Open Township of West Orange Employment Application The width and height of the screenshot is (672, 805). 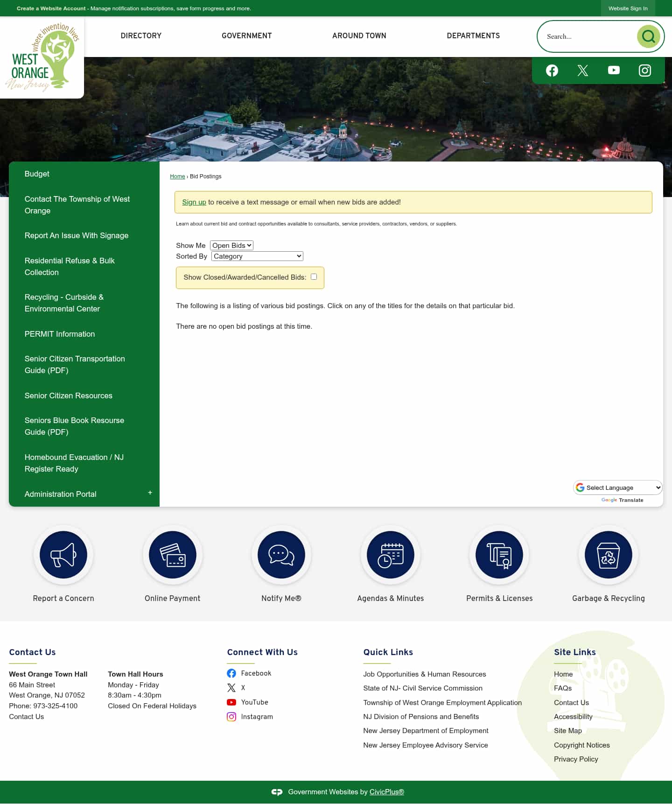pyautogui.click(x=442, y=703)
